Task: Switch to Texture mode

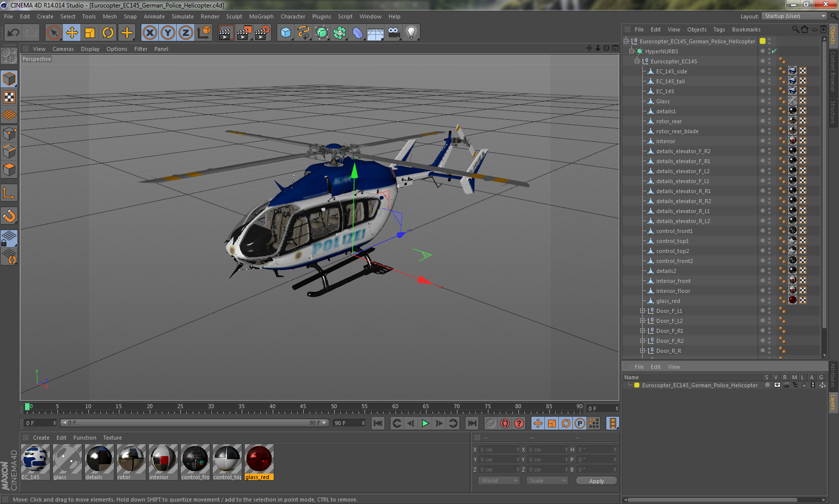Action: pyautogui.click(x=9, y=97)
